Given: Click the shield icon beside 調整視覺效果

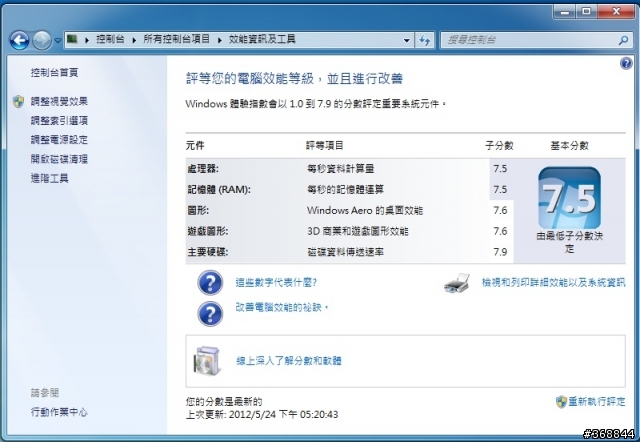Looking at the screenshot, I should [18, 101].
